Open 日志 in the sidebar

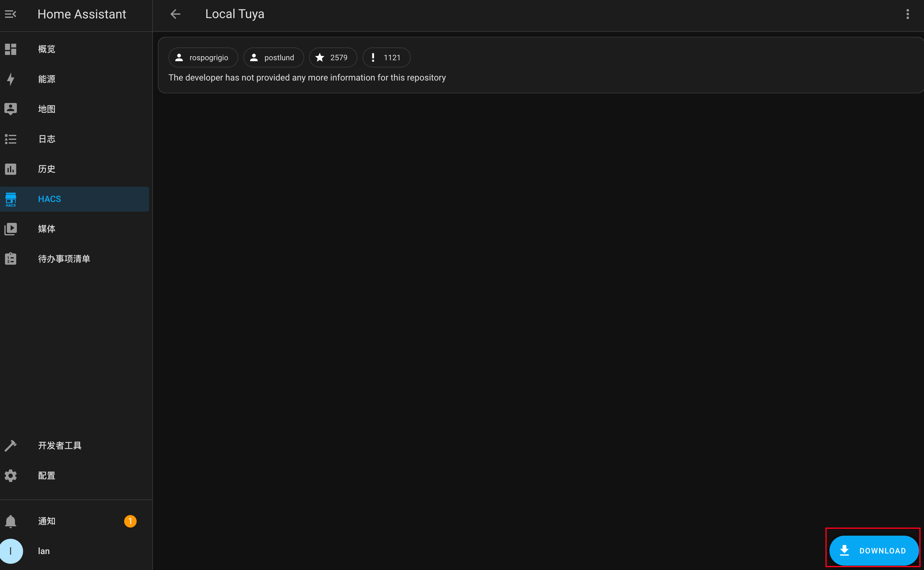tap(75, 139)
